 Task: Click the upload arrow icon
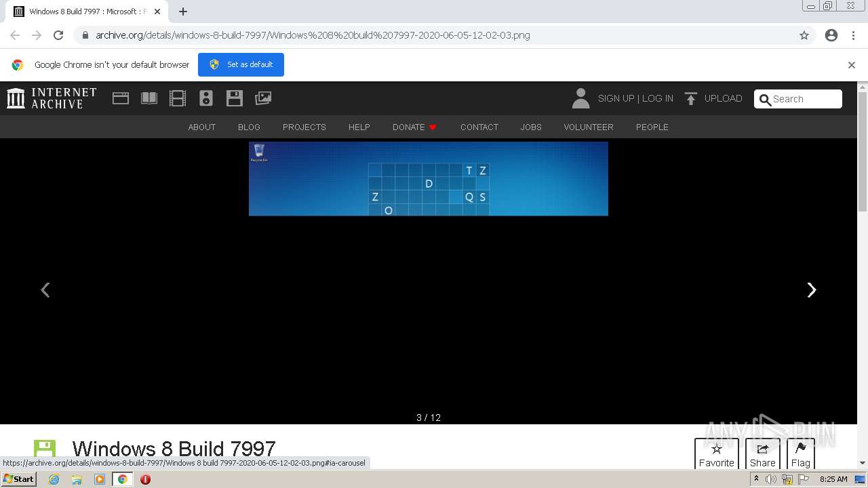tap(691, 99)
